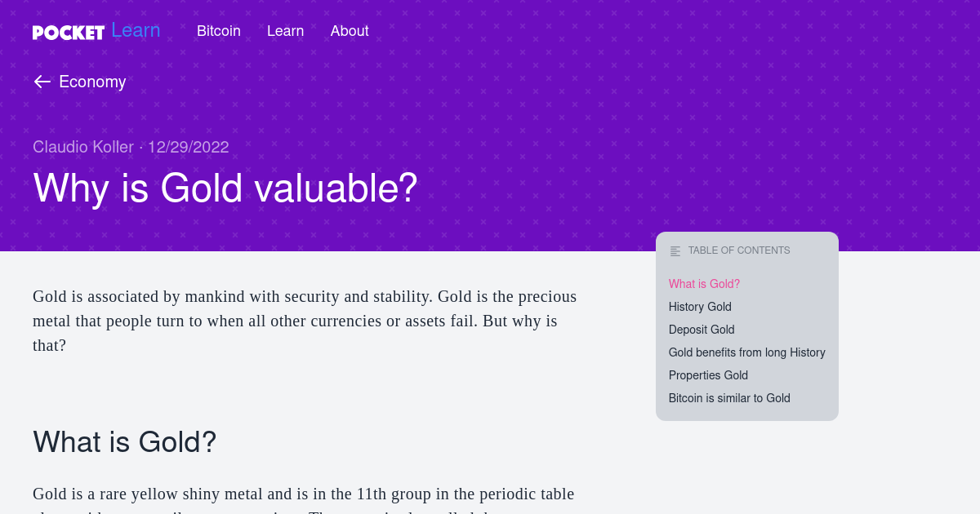The image size is (980, 514).
Task: Go to the Properties Gold section
Action: tap(708, 375)
